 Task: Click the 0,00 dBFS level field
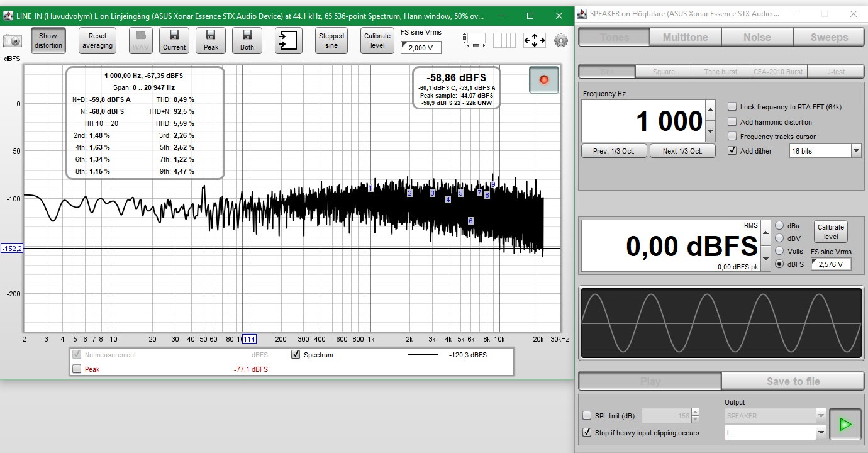[670, 246]
